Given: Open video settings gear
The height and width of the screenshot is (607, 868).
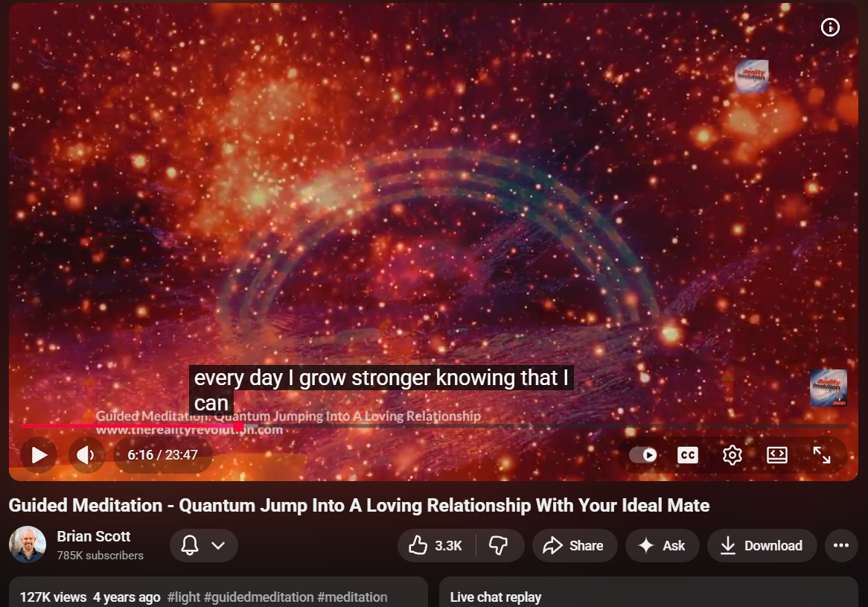Looking at the screenshot, I should 733,455.
